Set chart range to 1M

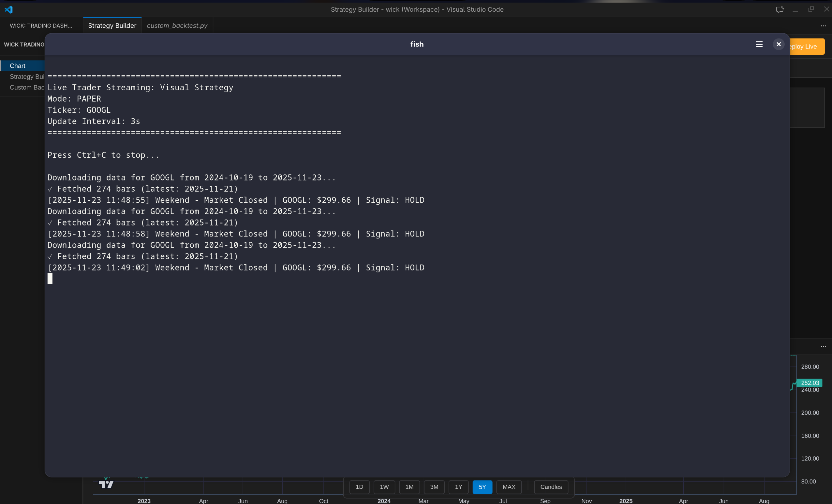tap(409, 487)
